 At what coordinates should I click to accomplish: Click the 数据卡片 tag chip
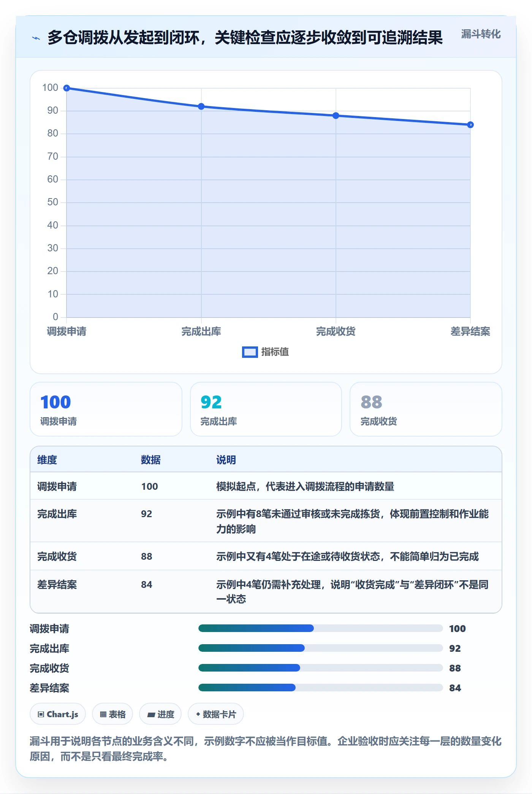(x=216, y=714)
